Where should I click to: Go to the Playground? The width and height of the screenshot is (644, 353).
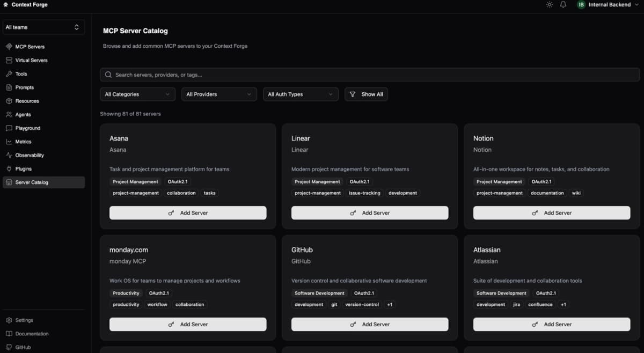(28, 128)
